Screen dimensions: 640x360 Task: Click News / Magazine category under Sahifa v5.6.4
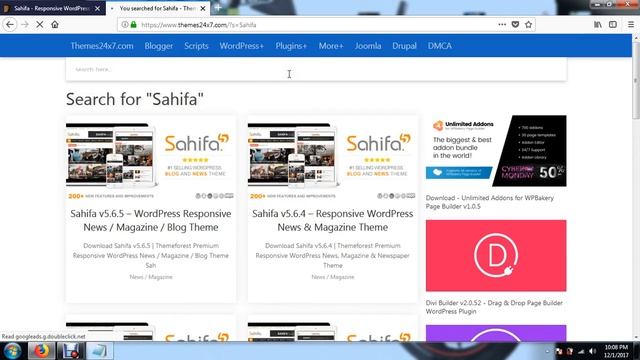point(333,277)
